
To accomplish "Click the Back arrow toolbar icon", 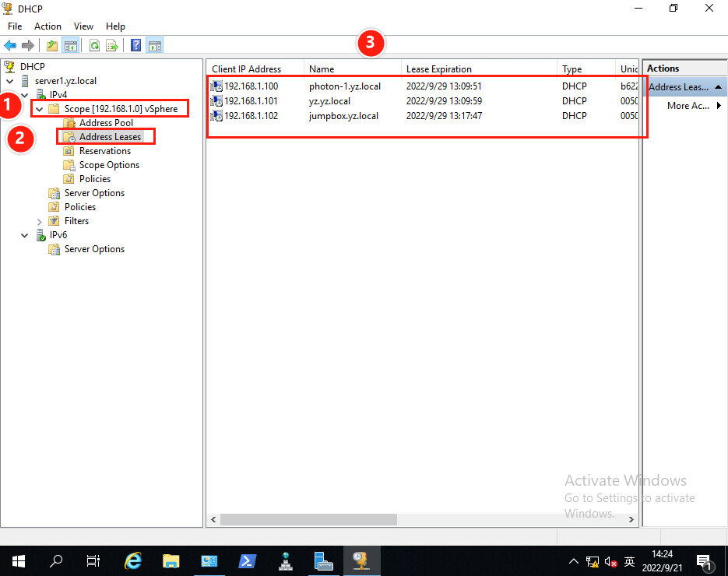I will coord(10,46).
